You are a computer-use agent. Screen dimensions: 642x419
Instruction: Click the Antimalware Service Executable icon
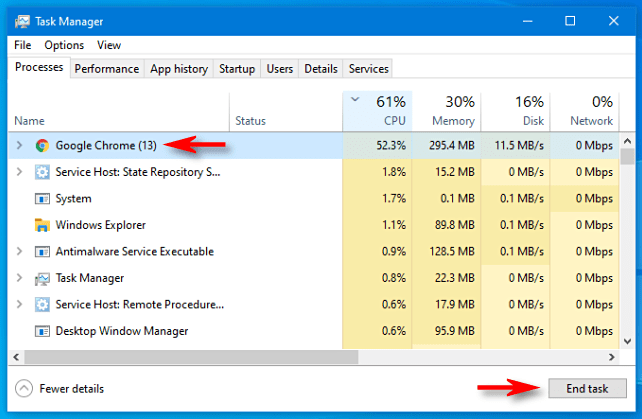pos(42,251)
